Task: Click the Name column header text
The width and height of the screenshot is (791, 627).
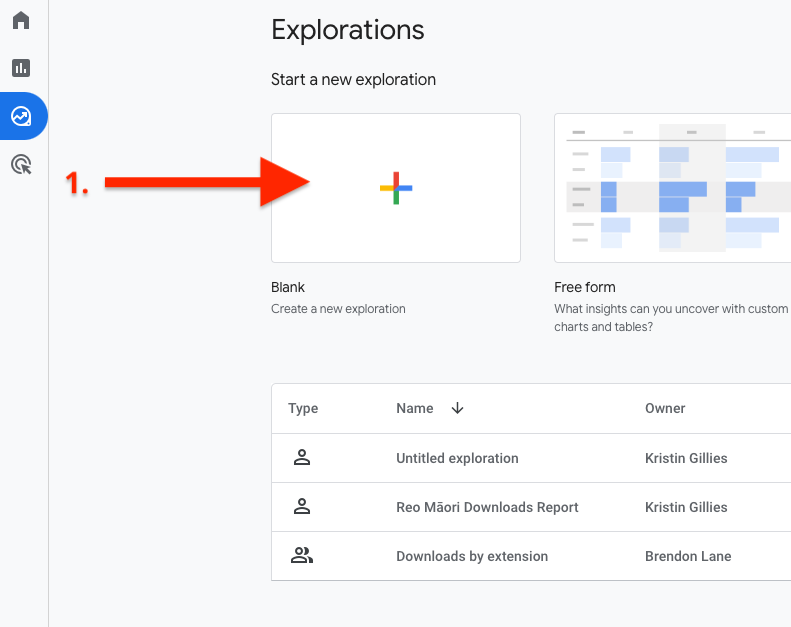Action: 414,408
